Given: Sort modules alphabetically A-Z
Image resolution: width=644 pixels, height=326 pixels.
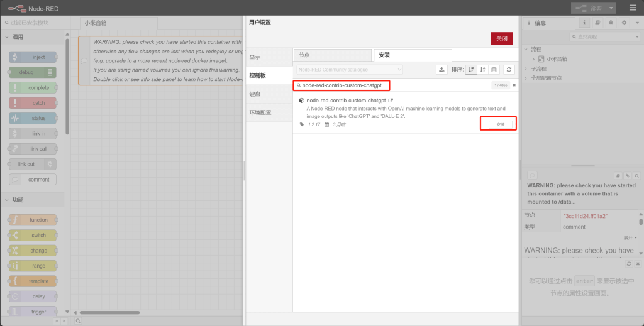Looking at the screenshot, I should click(x=482, y=70).
